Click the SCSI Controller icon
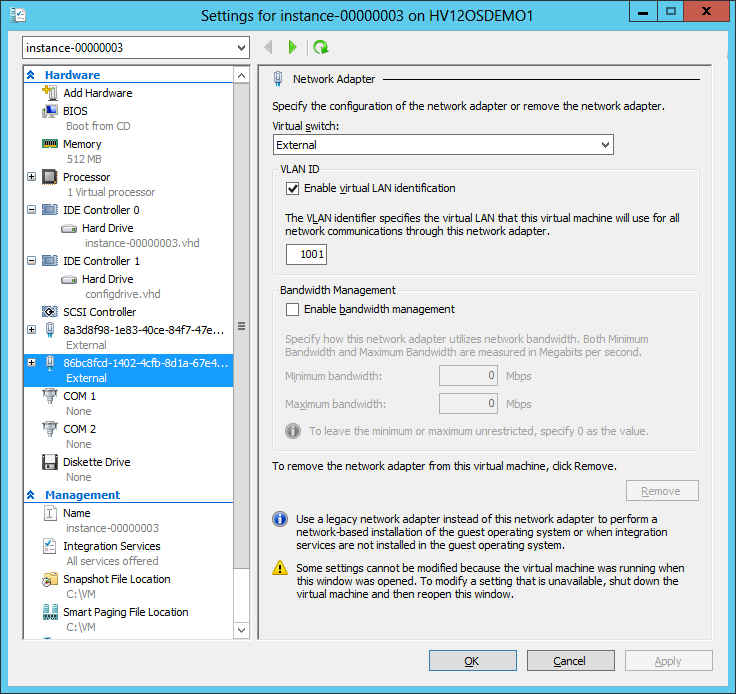The image size is (736, 694). [50, 312]
